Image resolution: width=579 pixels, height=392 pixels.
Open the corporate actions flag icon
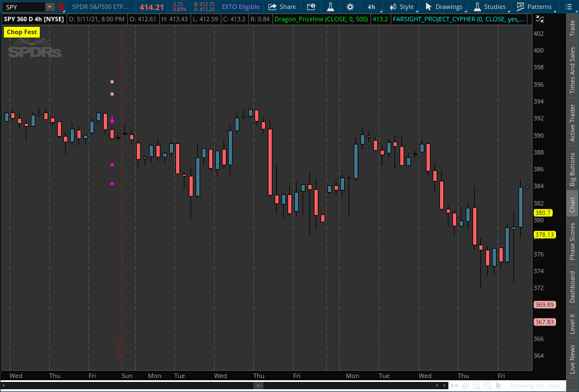(311, 7)
